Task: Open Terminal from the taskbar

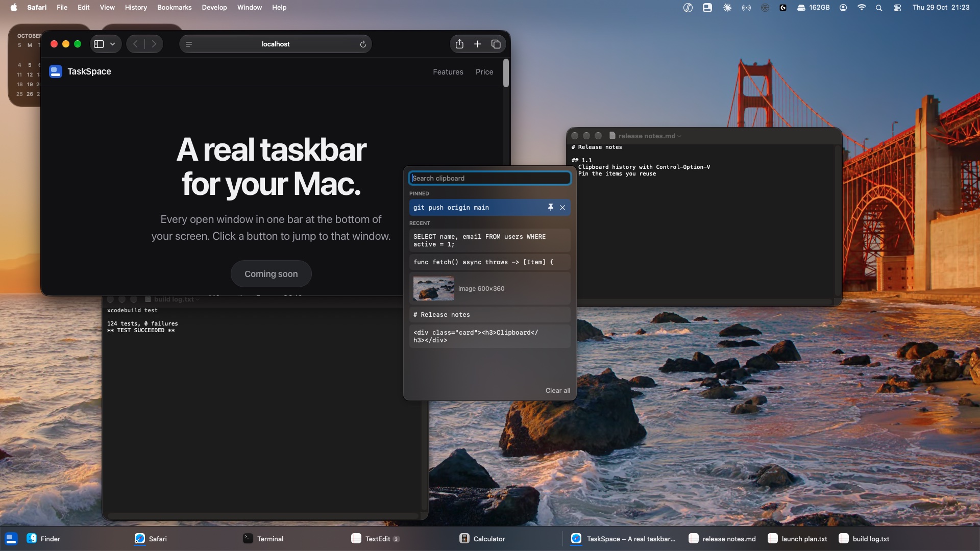Action: pyautogui.click(x=264, y=539)
